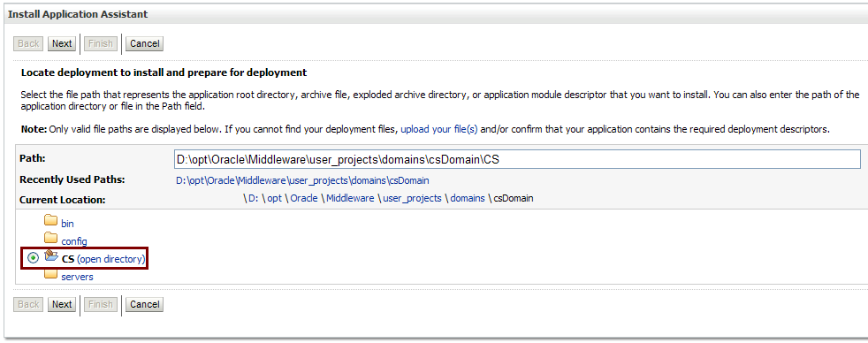Click the 'Current Location:' label

coord(63,200)
